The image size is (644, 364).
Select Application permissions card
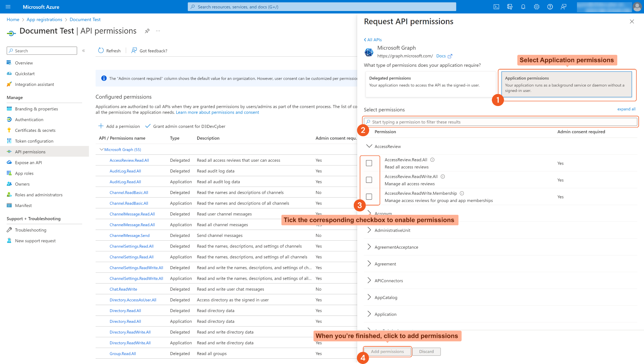(x=566, y=84)
